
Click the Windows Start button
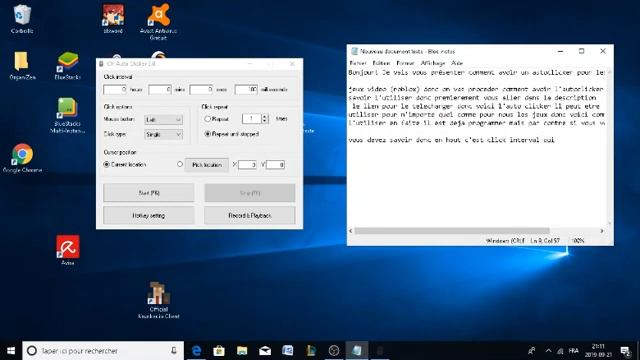coord(11,351)
